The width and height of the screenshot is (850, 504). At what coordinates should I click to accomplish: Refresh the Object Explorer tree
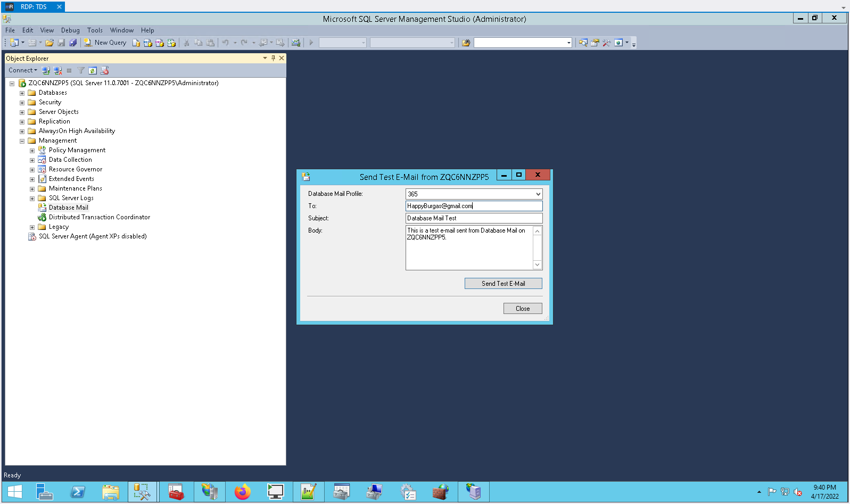[x=93, y=70]
